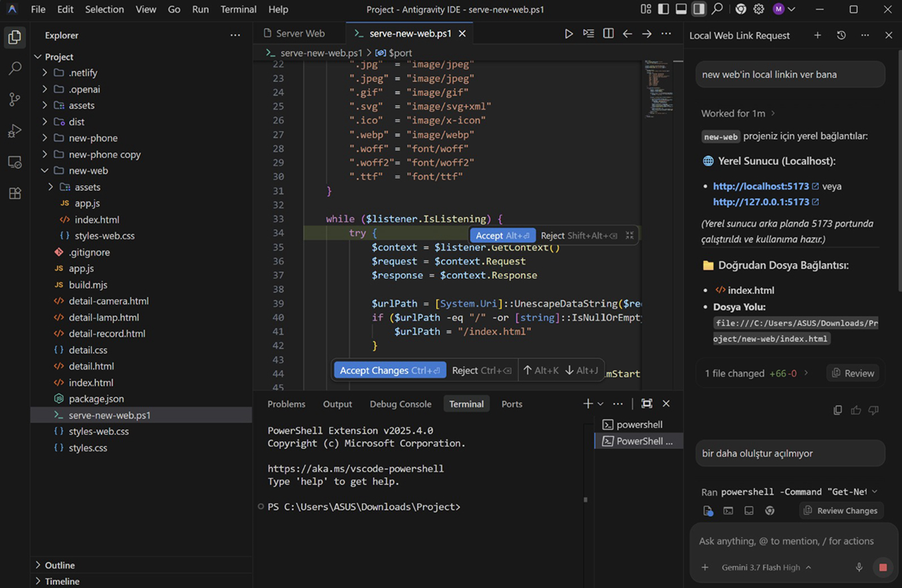Open the chat history clock icon
The width and height of the screenshot is (902, 588).
pyautogui.click(x=841, y=35)
